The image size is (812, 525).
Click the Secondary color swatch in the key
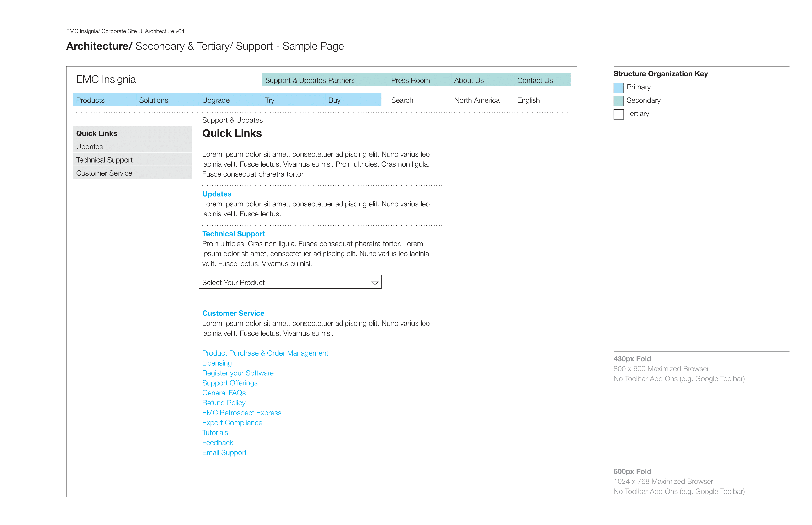click(x=618, y=101)
